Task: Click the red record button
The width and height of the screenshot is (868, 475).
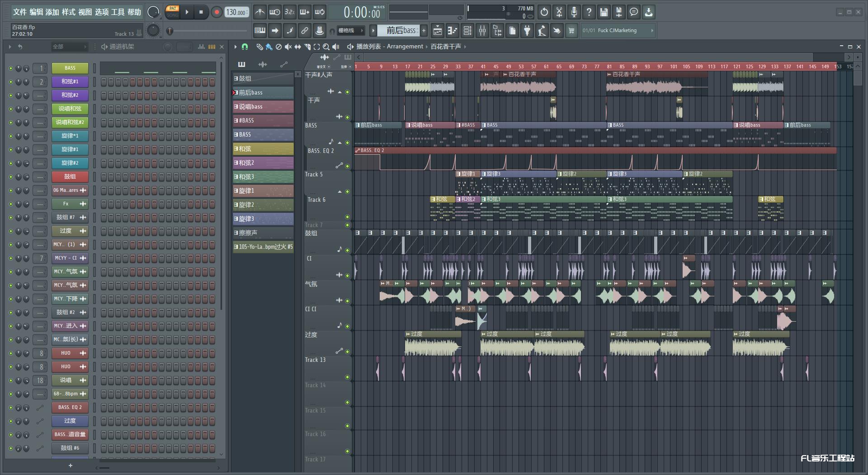Action: pos(217,12)
